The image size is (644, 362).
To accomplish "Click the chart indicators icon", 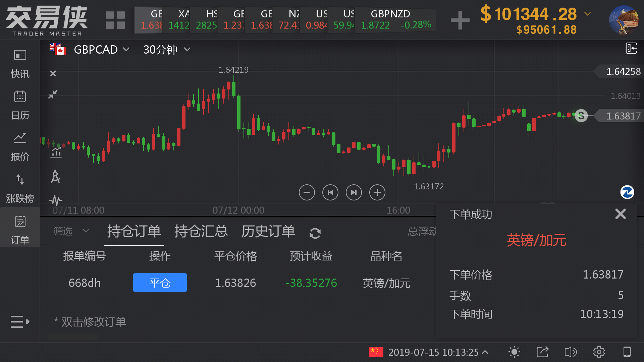I will point(56,152).
